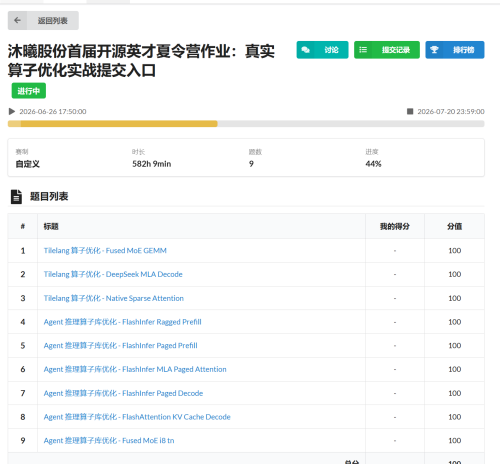
Task: Open FlashInfer Paged Decode problem
Action: 123,393
